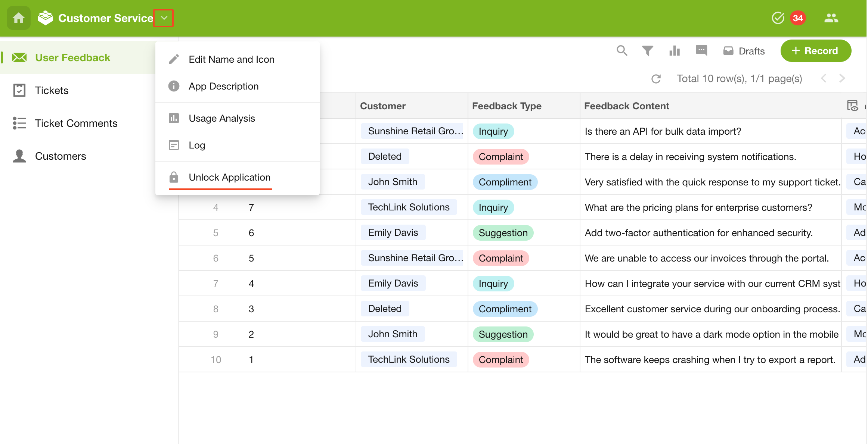Click the green Record button
The height and width of the screenshot is (444, 868).
point(816,51)
